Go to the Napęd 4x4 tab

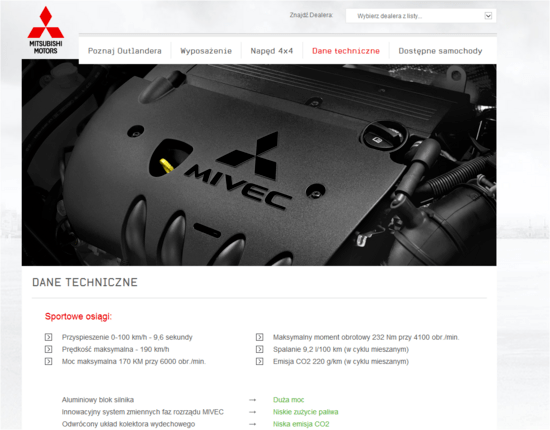coord(271,51)
